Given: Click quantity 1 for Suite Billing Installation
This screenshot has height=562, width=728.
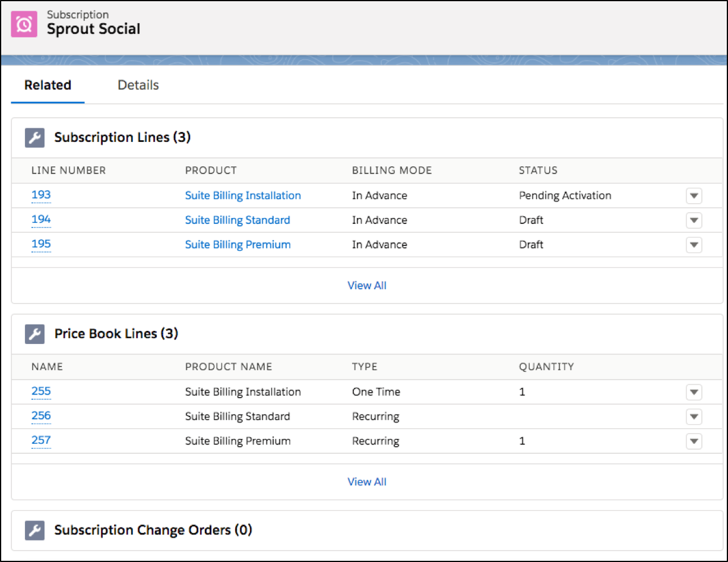Looking at the screenshot, I should pyautogui.click(x=522, y=392).
